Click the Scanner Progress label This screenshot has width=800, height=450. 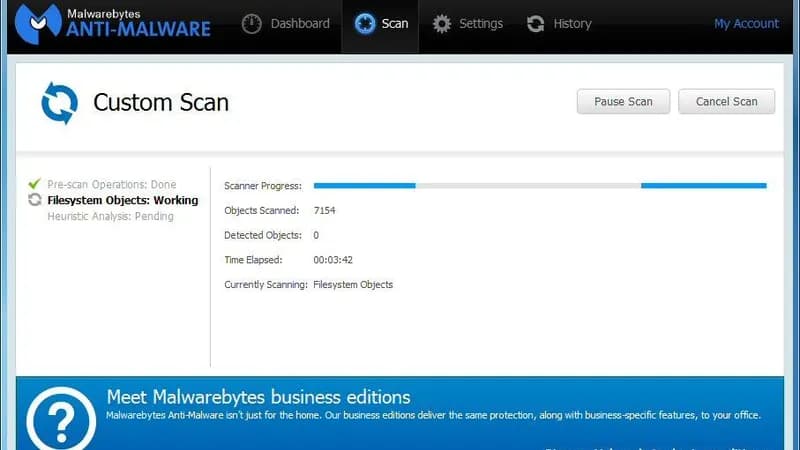263,186
